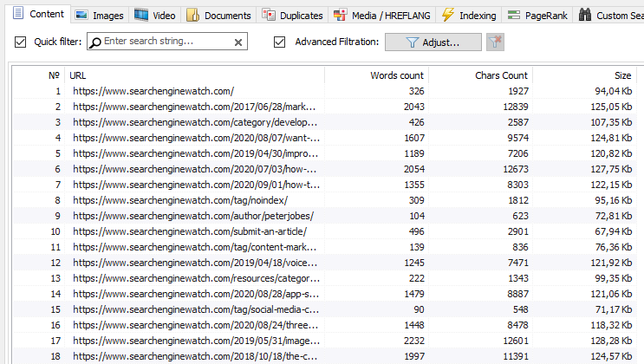Open the Media / HREFLANG tab
The width and height of the screenshot is (644, 364).
click(x=382, y=16)
